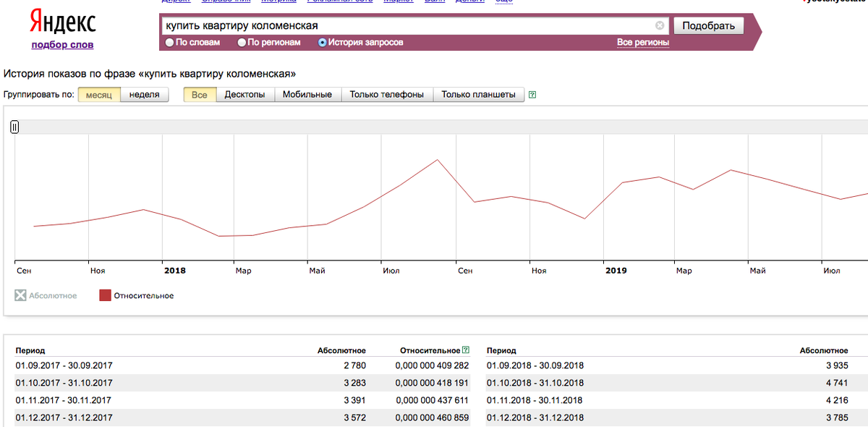Click the absolute value 3 283
The width and height of the screenshot is (868, 427).
pyautogui.click(x=354, y=383)
